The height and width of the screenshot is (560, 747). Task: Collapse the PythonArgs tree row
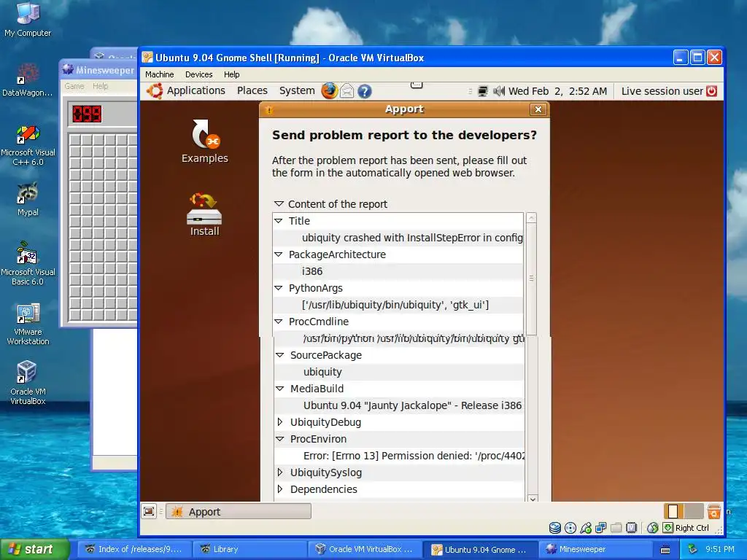pos(279,288)
